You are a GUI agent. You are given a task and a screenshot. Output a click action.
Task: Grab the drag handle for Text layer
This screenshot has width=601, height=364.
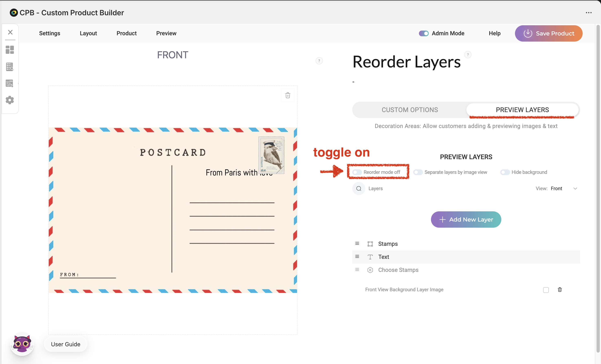tap(357, 256)
